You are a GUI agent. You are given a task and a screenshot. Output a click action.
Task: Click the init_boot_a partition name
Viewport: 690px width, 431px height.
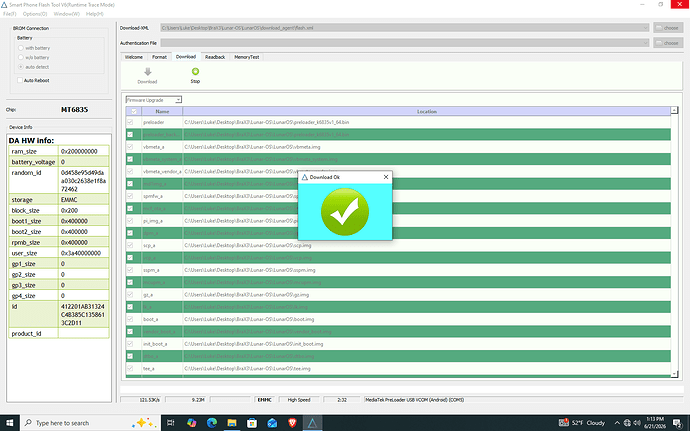(155, 344)
